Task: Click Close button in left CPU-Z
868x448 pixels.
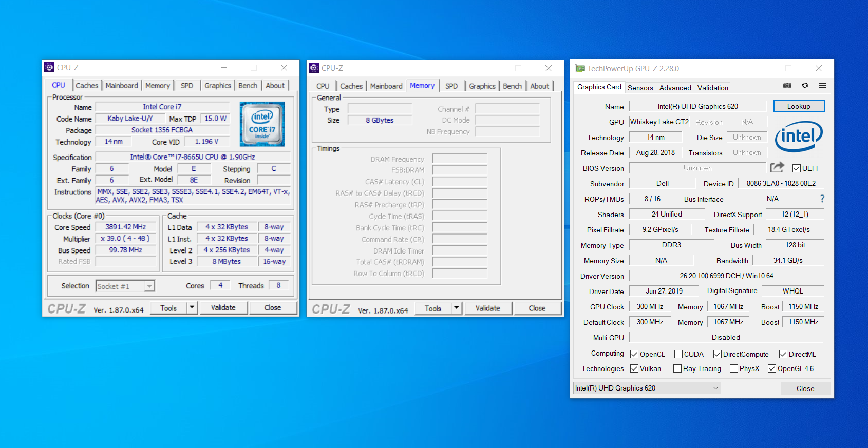Action: point(273,307)
